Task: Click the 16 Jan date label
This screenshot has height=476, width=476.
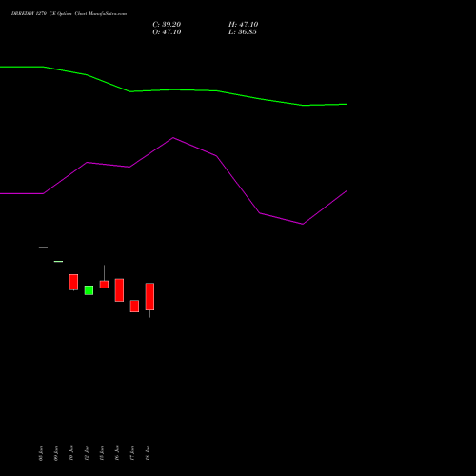Action: 117,453
